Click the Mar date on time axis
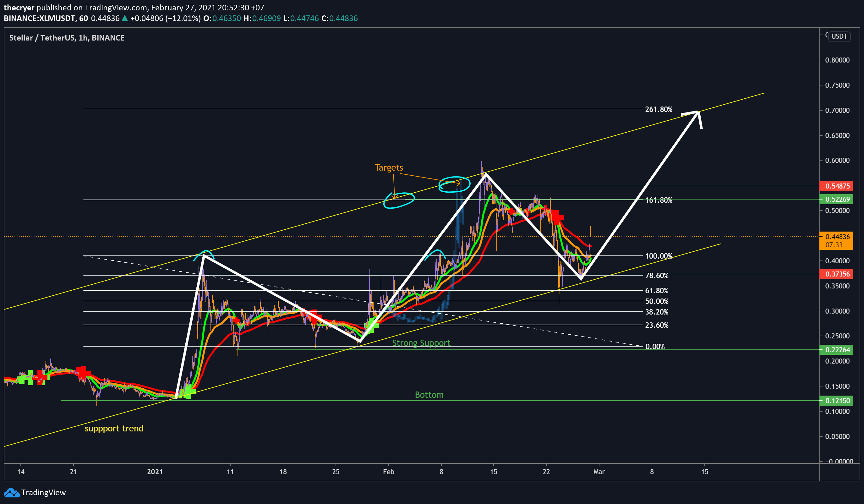Viewport: 864px width, 504px height. [599, 472]
